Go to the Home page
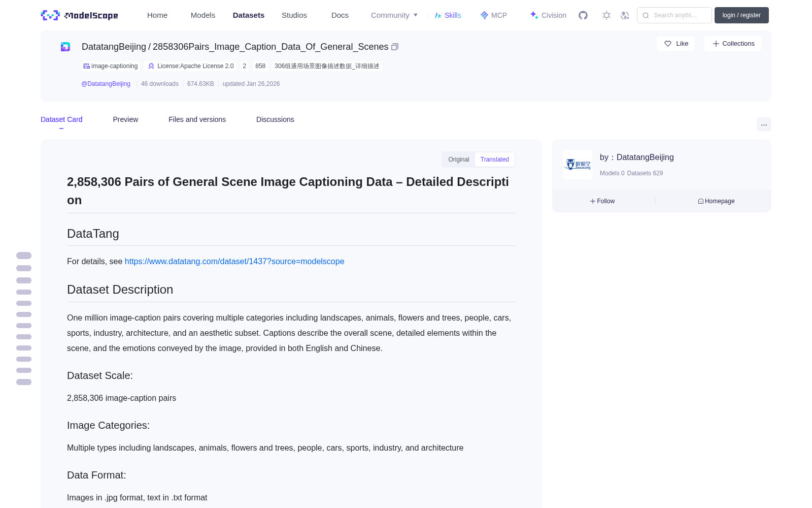812x508 pixels. [x=157, y=15]
